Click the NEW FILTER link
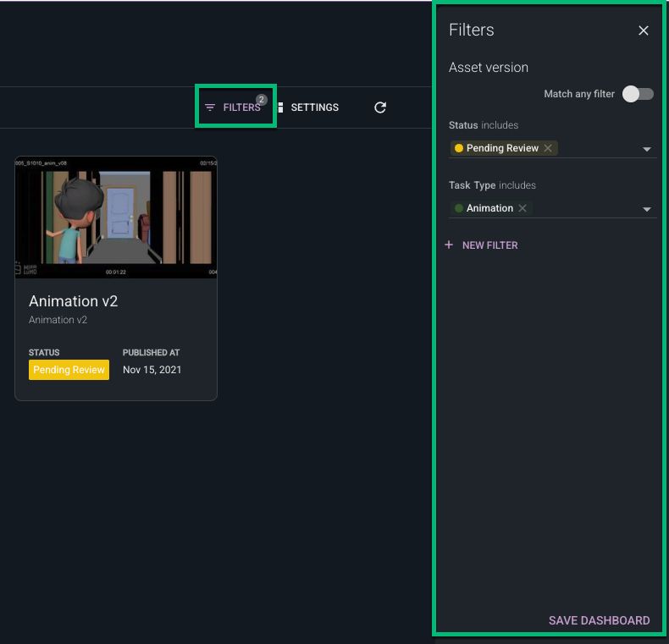 point(489,245)
